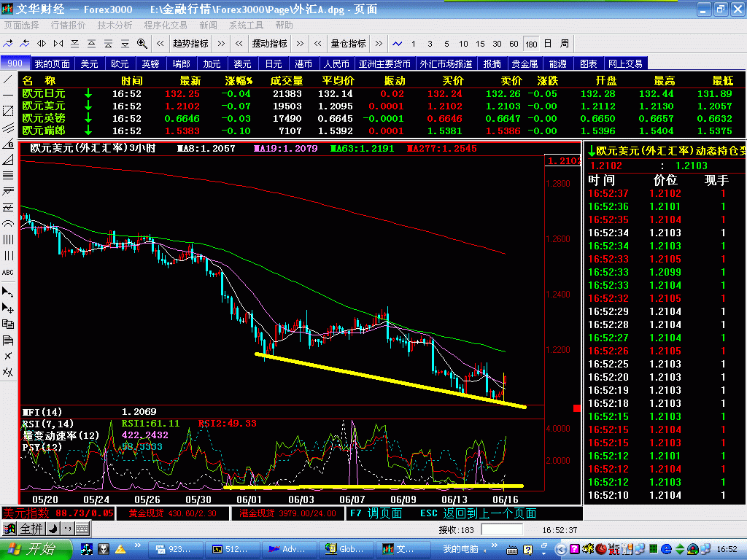Open the 趋势指标 trend indicator button
Viewport: 747px width, 560px height.
pyautogui.click(x=190, y=44)
